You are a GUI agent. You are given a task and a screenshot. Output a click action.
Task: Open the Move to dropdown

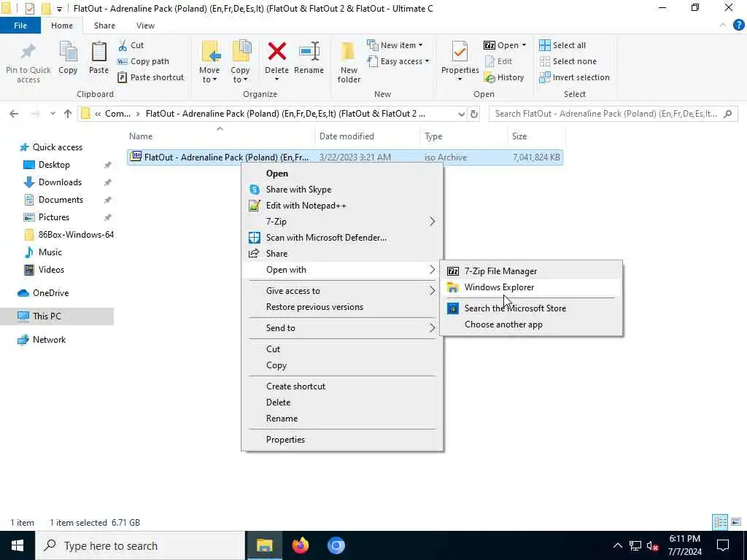pos(209,62)
